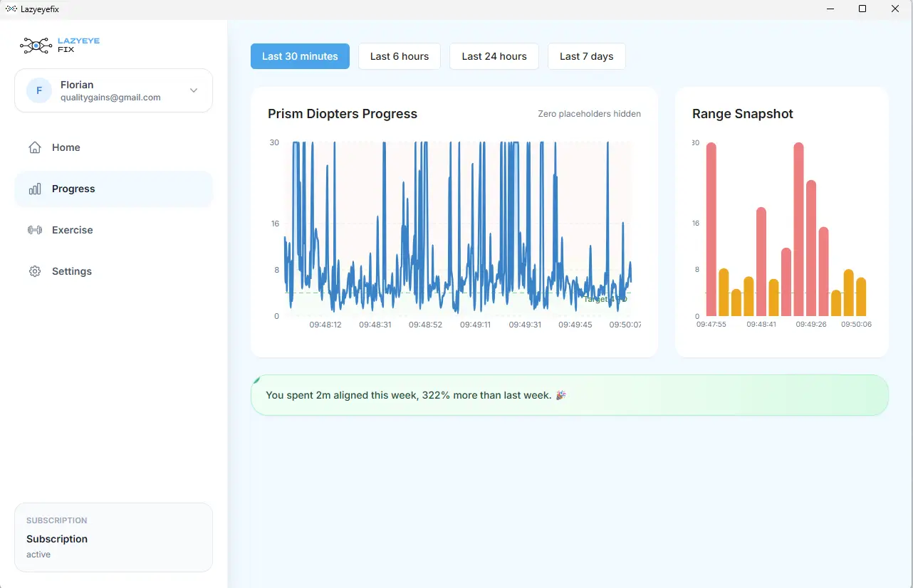Click the party popper emoji in the banner

pos(560,395)
